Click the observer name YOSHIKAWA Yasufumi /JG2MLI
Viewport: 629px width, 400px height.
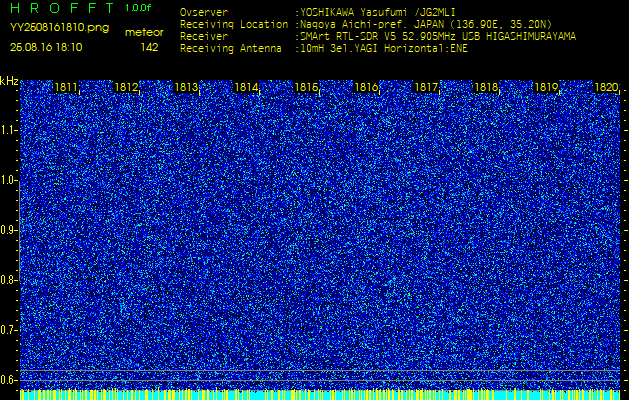(x=378, y=12)
